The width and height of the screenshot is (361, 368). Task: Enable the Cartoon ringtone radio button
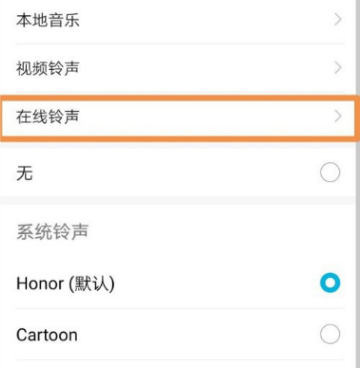(330, 334)
